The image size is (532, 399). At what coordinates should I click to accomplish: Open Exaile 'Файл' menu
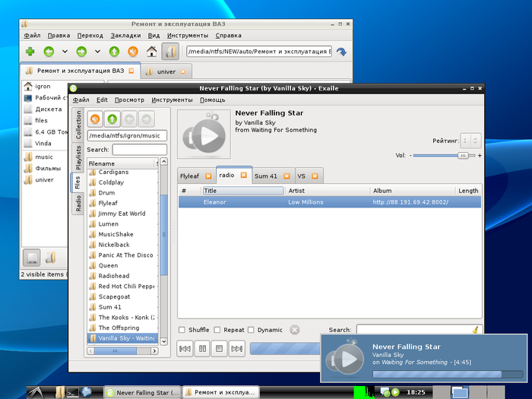click(x=81, y=100)
